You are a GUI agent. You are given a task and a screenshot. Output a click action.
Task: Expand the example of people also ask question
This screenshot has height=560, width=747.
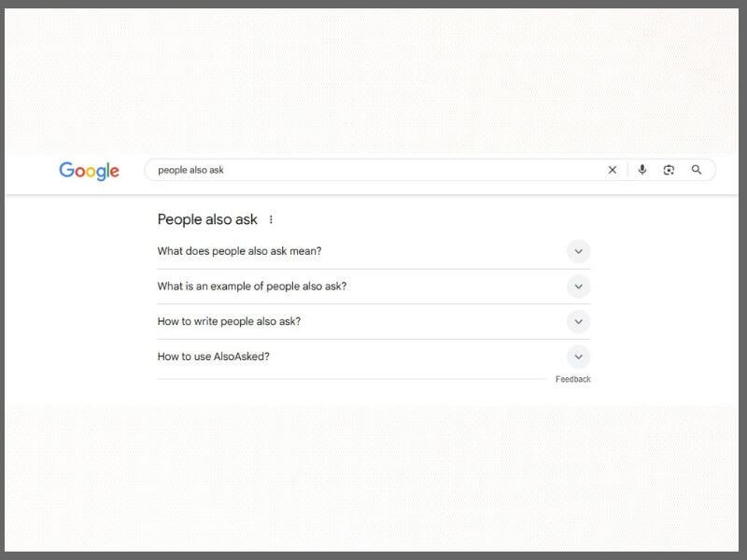point(578,287)
